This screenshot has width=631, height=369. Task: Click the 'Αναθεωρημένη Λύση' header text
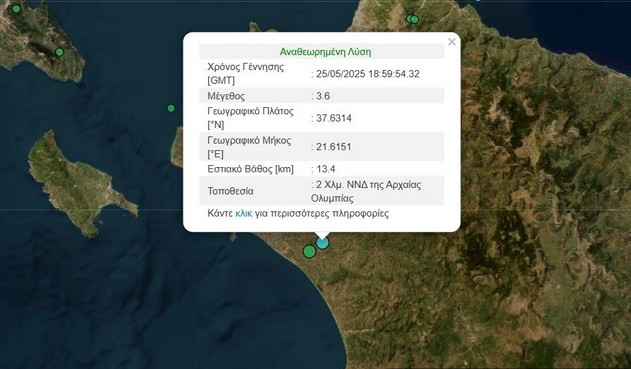coord(325,52)
